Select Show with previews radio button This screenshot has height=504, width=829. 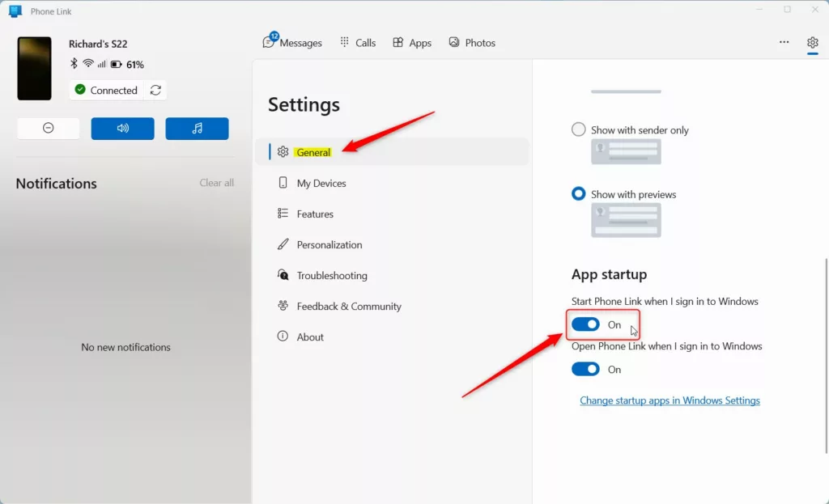578,194
